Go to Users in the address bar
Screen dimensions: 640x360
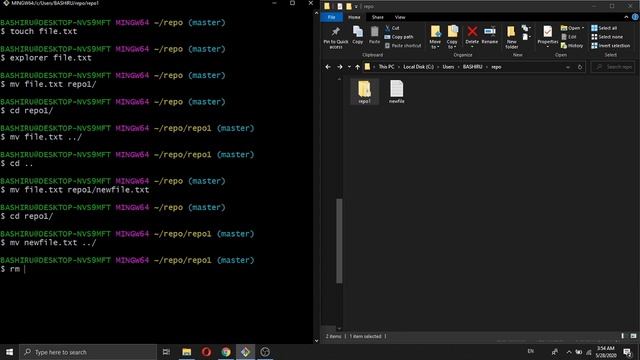click(448, 67)
